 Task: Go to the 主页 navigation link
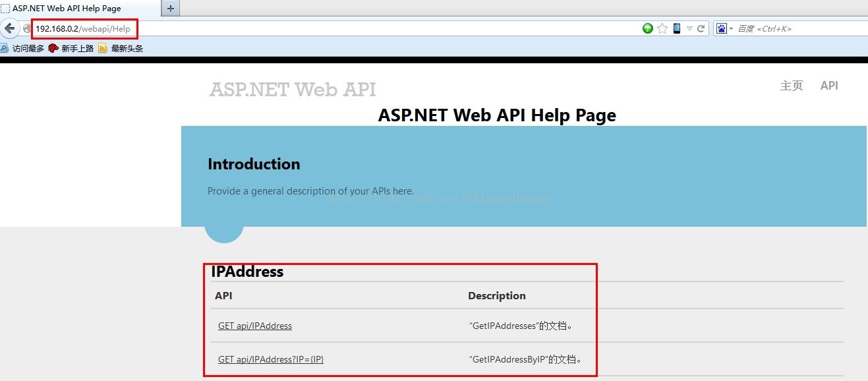pyautogui.click(x=792, y=86)
